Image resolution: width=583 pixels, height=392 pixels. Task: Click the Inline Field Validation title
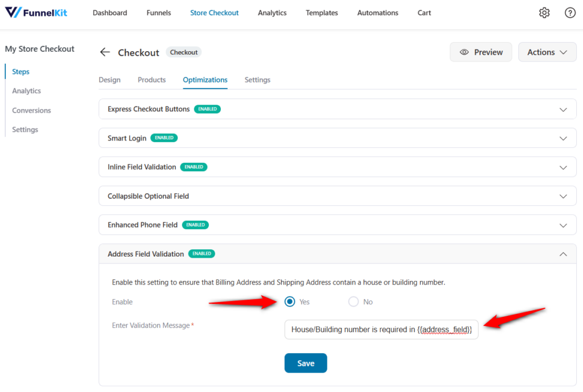click(x=142, y=167)
